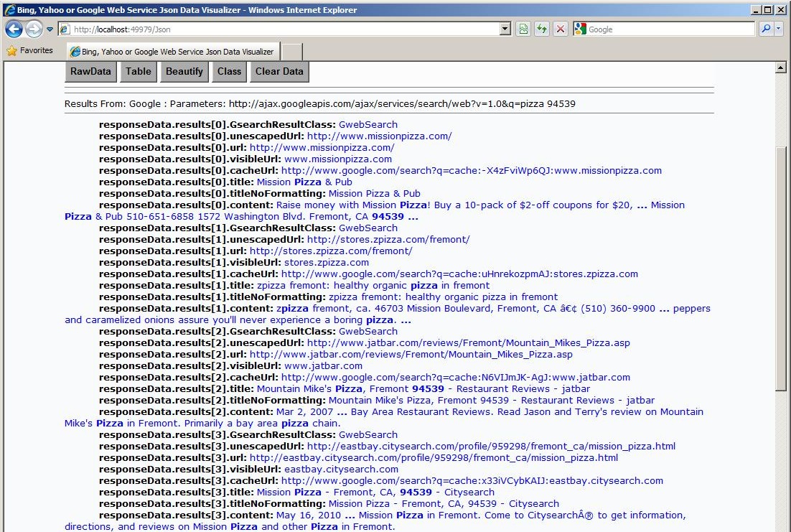Click results[0].GsearchResultClass GwebSearch value

(368, 125)
